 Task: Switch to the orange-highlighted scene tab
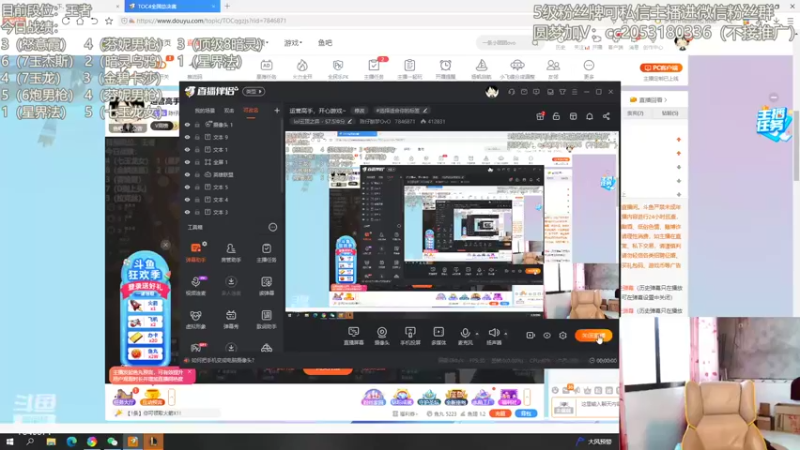pyautogui.click(x=251, y=111)
